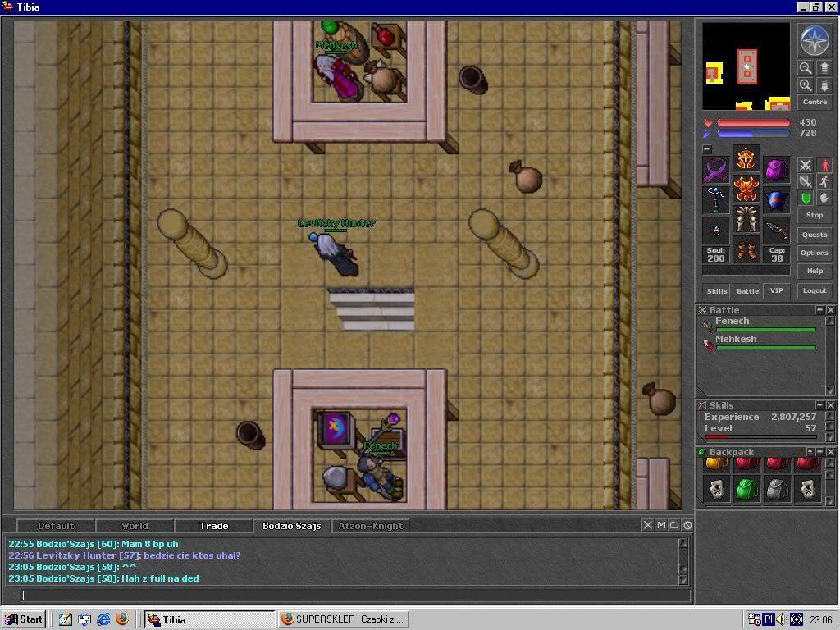Enable balanced fight mode (sword and shield)
This screenshot has width=840, height=630.
[806, 181]
